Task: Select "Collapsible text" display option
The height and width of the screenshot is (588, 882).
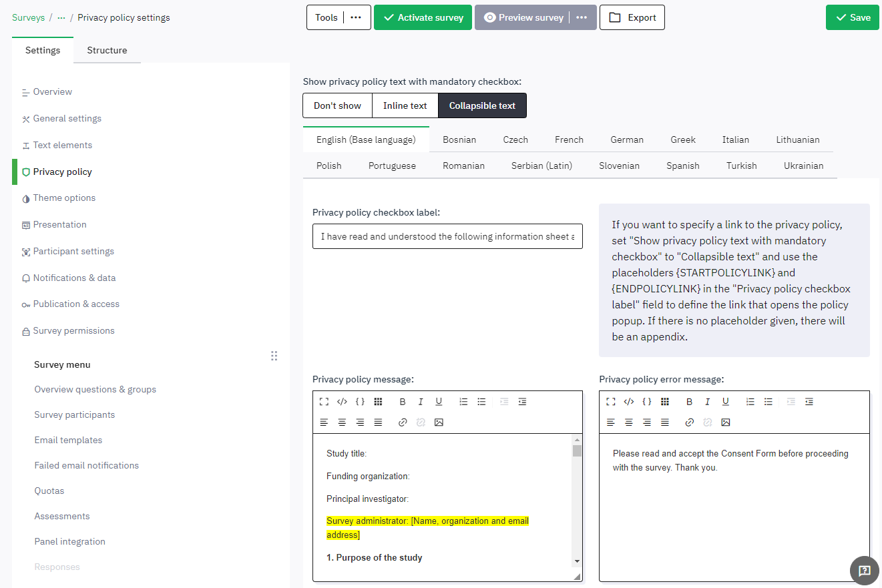Action: [482, 105]
